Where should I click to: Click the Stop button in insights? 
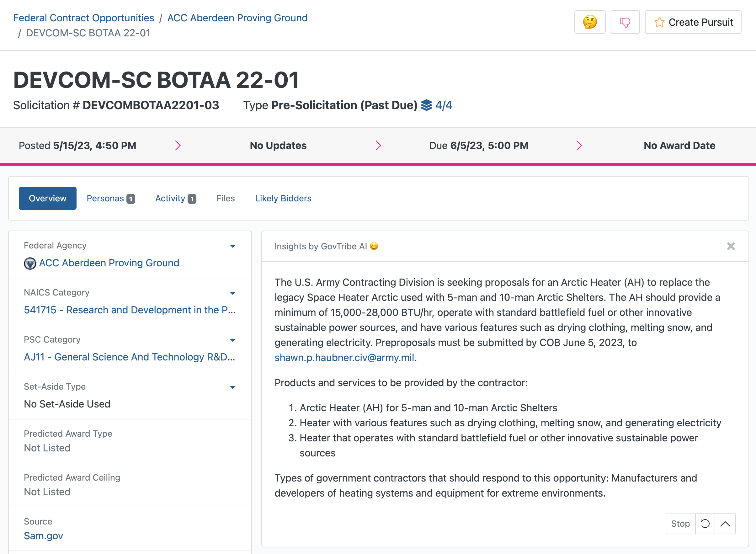coord(680,524)
